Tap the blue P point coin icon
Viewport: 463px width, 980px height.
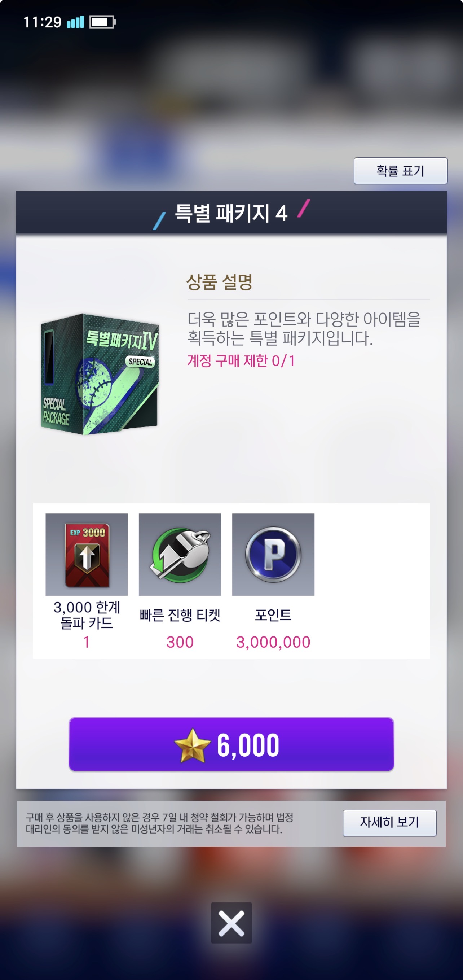click(273, 555)
